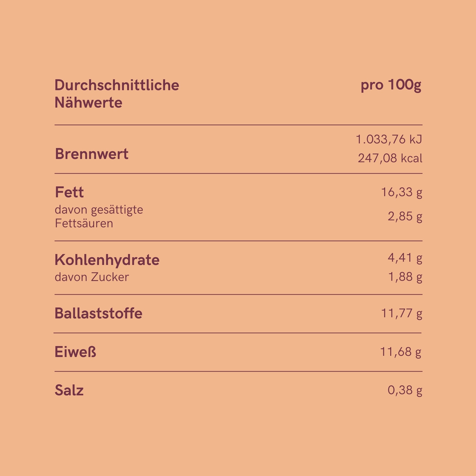Select the 2,85 g saturated fat value

point(405,216)
